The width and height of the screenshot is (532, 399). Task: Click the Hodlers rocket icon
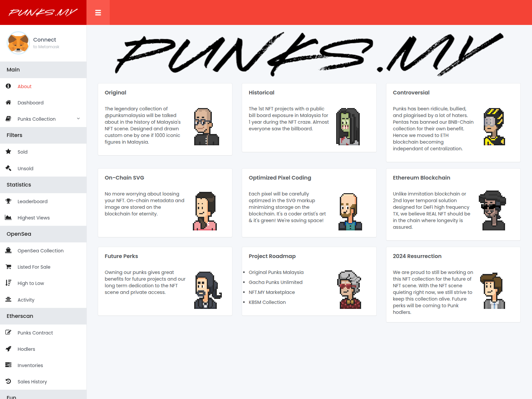point(8,349)
